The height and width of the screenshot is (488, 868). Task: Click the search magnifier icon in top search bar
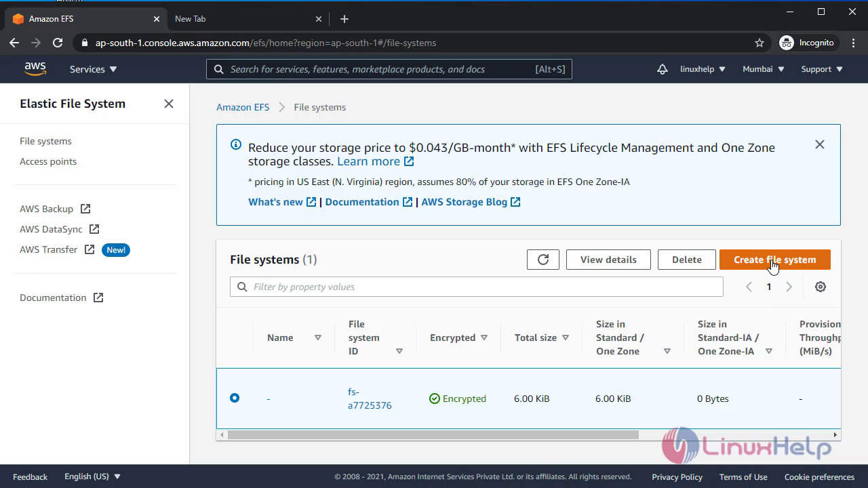pos(219,69)
